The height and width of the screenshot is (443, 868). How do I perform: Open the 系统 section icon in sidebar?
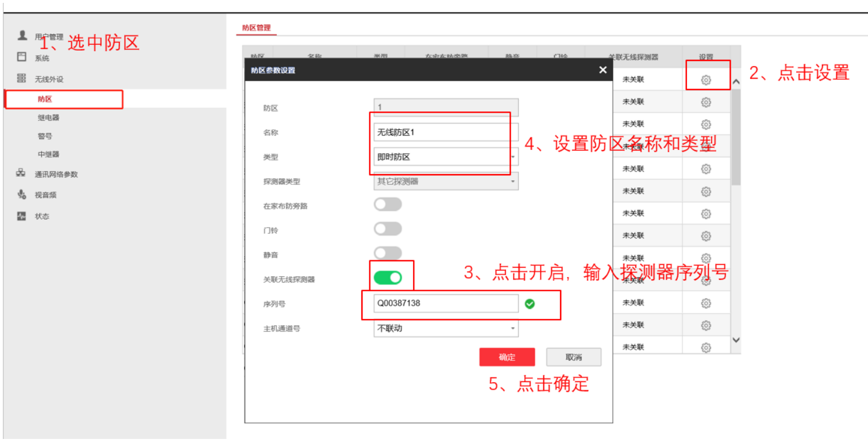click(x=22, y=57)
